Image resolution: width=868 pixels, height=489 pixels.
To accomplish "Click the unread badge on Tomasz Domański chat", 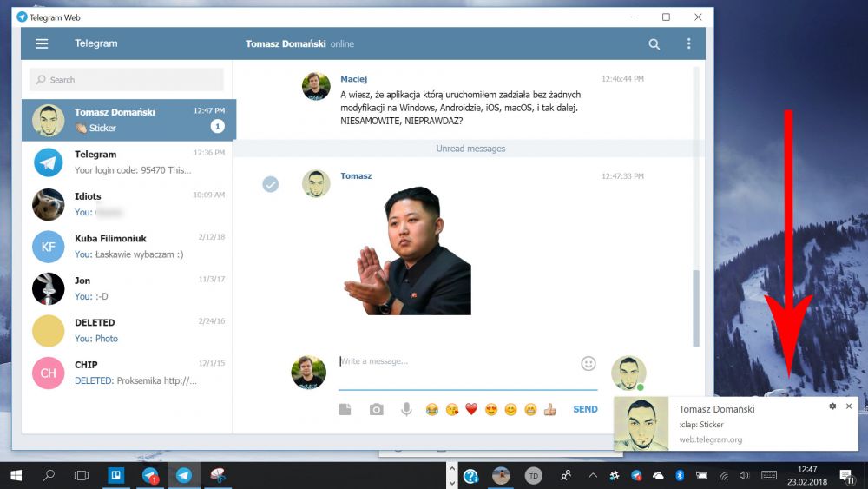I will [218, 127].
